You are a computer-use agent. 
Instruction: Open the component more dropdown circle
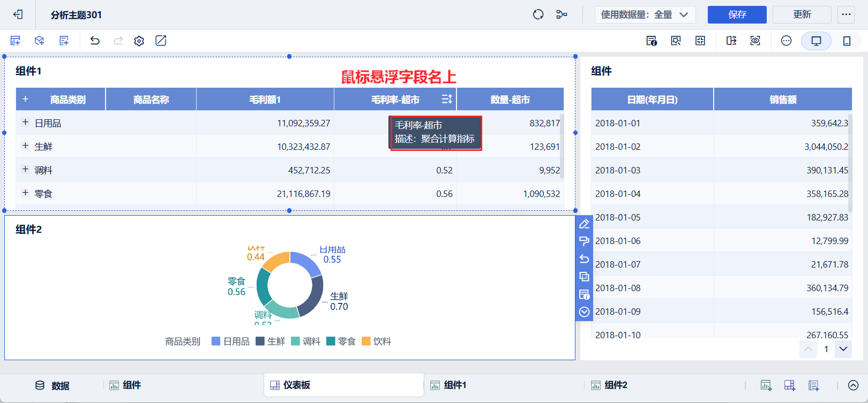pos(584,312)
